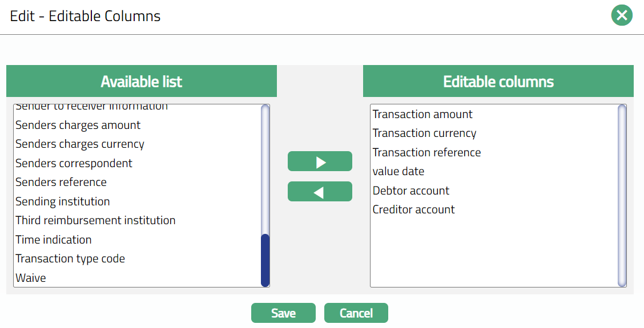
Task: Select Senders charges amount in available list
Action: pos(78,125)
